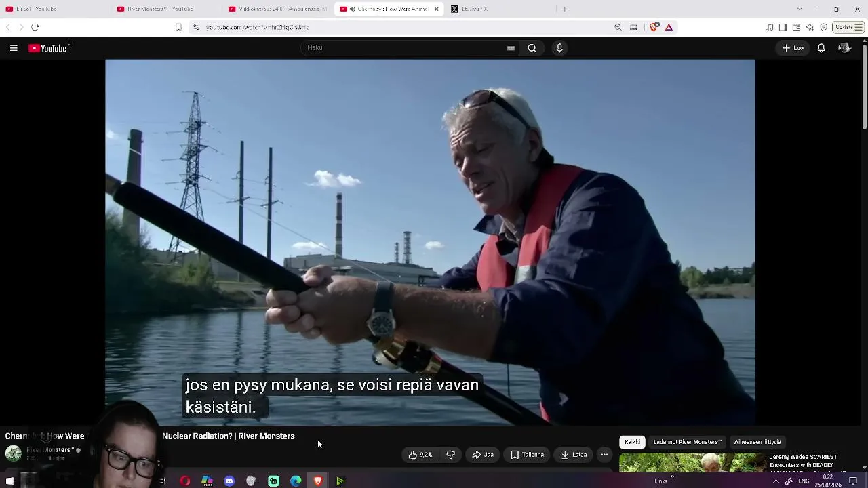Open the YouTube account avatar menu

pos(844,48)
